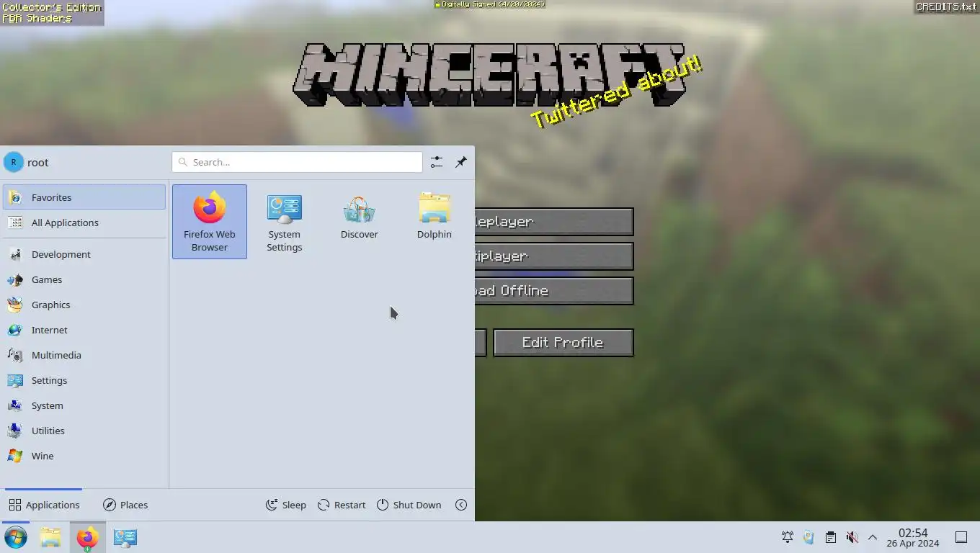Open the Graphics category
This screenshot has width=980, height=553.
[84, 305]
